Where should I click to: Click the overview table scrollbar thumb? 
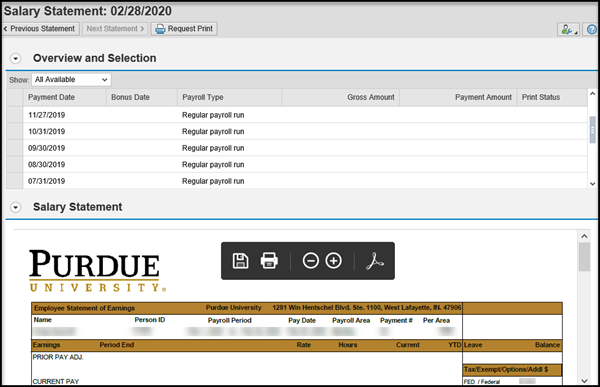592,130
